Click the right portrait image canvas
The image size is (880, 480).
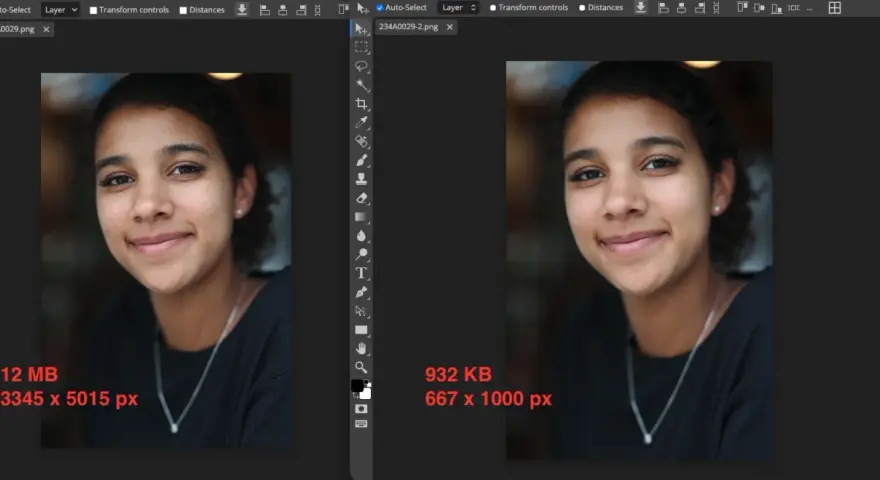pyautogui.click(x=639, y=260)
